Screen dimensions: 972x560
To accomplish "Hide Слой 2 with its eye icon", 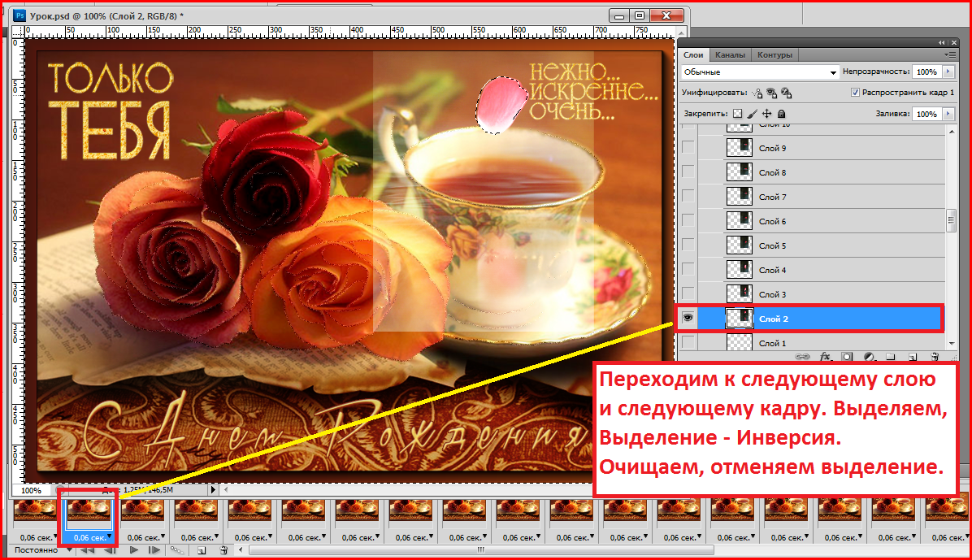I will coord(688,318).
